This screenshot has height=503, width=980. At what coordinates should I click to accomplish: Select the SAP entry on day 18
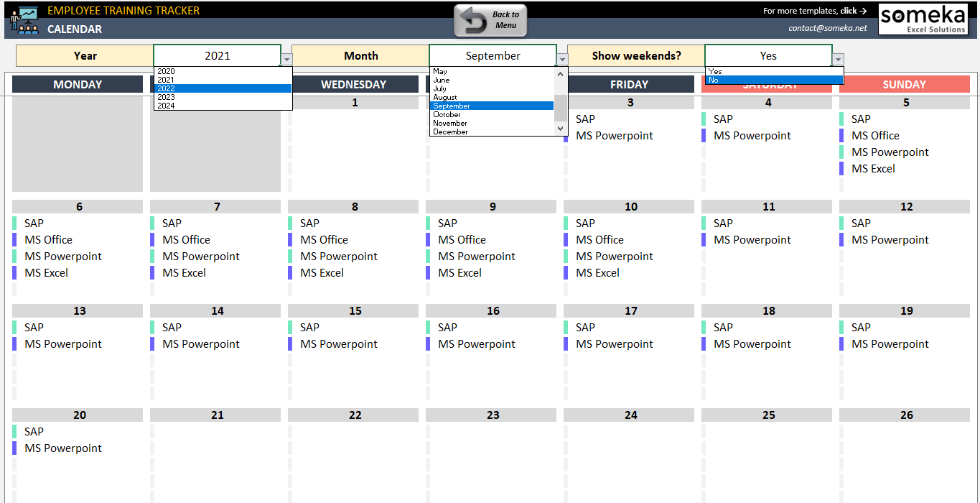723,327
